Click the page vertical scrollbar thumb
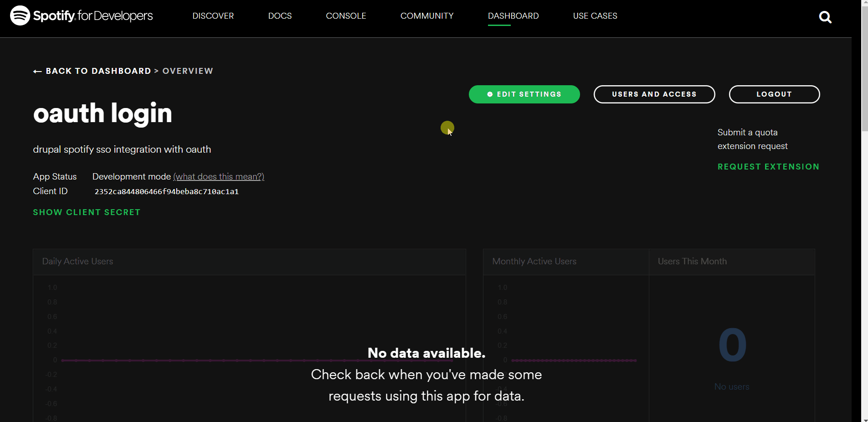This screenshot has height=422, width=868. (864, 68)
